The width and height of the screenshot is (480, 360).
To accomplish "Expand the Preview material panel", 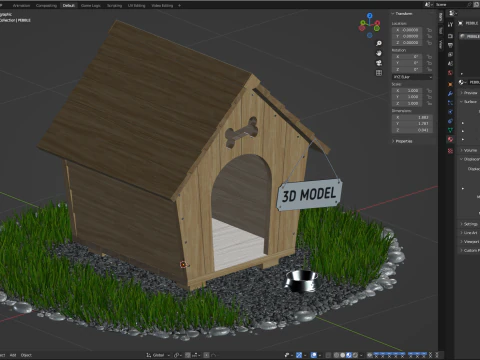I will 469,93.
